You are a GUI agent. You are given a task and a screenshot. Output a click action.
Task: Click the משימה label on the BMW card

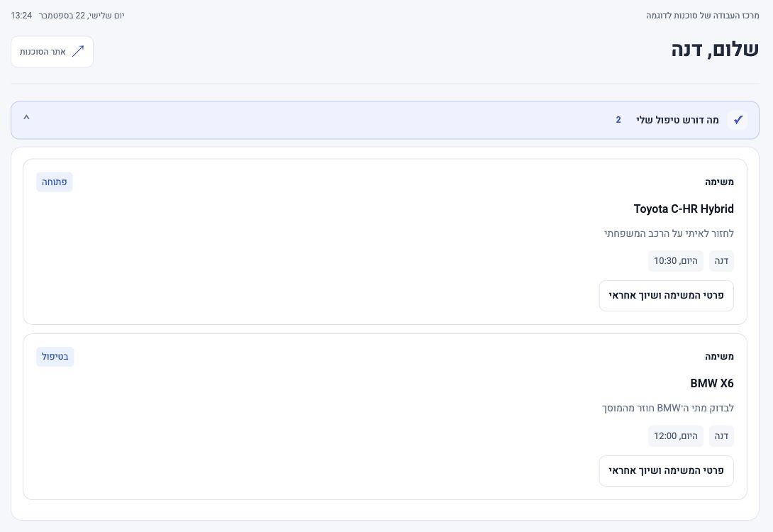tap(719, 357)
